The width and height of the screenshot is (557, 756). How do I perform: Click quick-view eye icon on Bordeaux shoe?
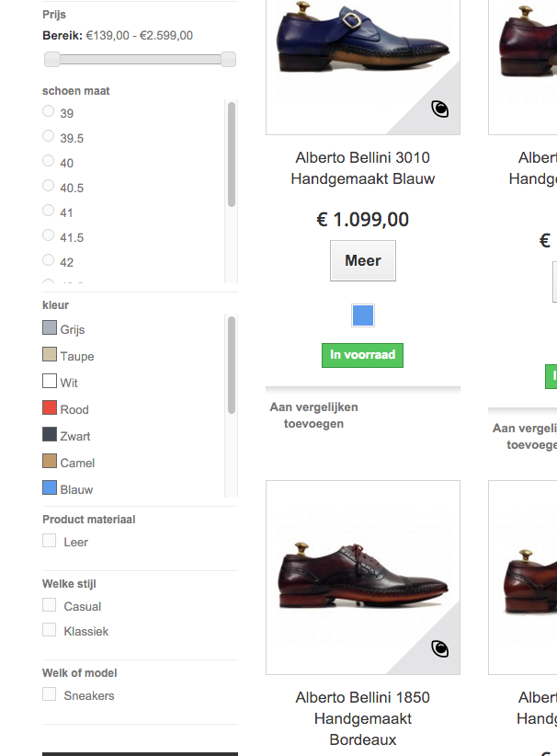440,649
